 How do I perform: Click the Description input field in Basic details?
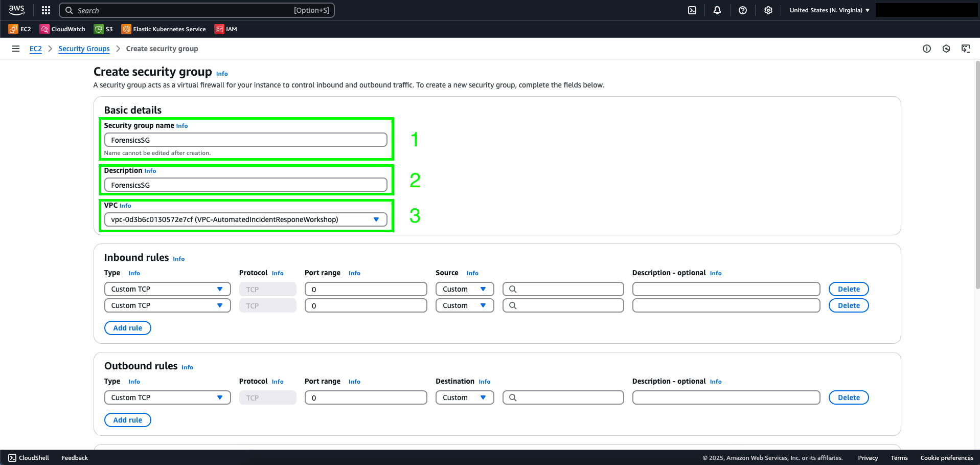click(245, 185)
